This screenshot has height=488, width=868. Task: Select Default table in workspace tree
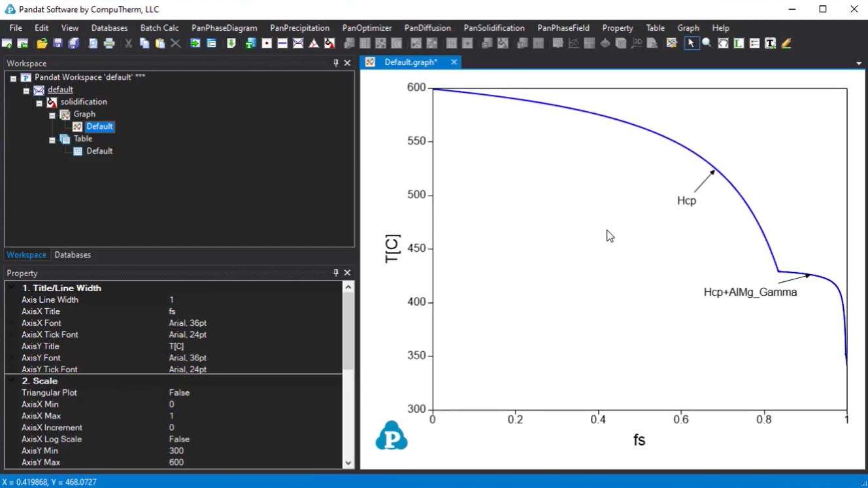[x=99, y=151]
